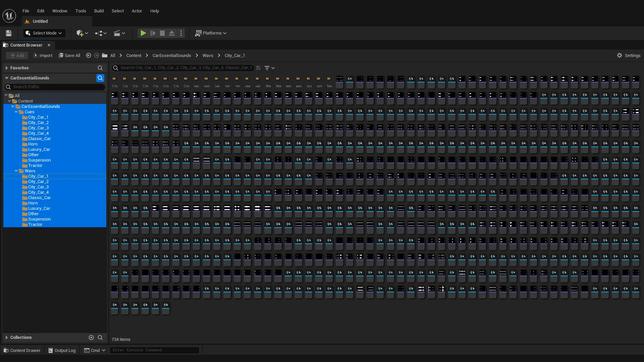This screenshot has height=362, width=644.
Task: Click the Play in editor button
Action: [143, 33]
